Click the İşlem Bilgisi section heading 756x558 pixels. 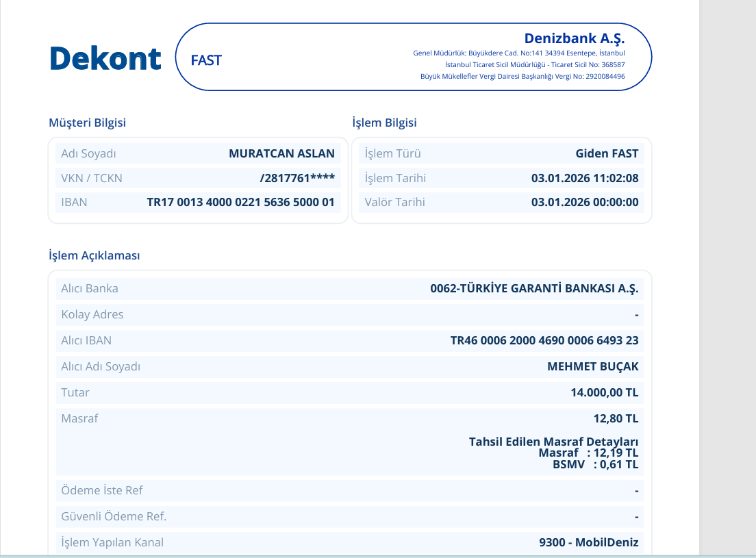click(x=384, y=123)
